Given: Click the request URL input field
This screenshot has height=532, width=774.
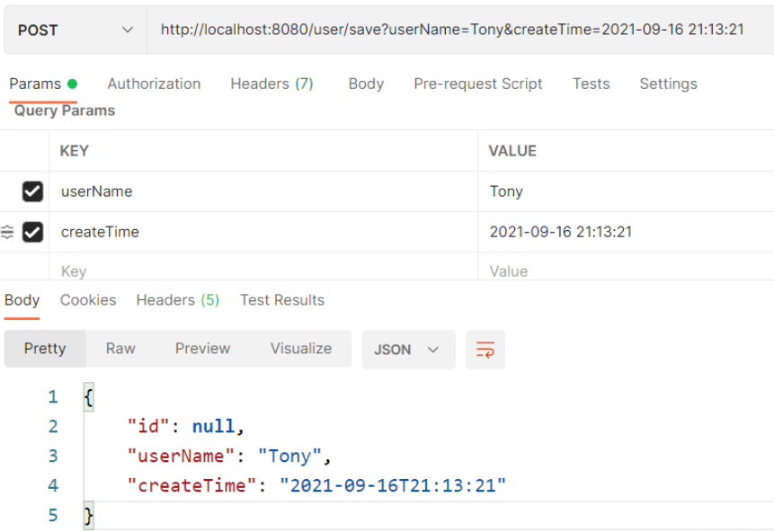Looking at the screenshot, I should point(449,29).
